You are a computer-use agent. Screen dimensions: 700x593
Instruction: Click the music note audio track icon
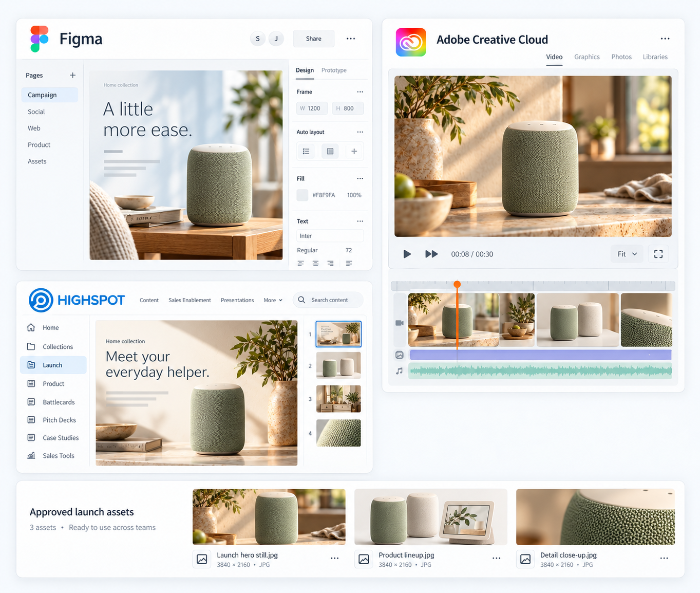coord(400,370)
